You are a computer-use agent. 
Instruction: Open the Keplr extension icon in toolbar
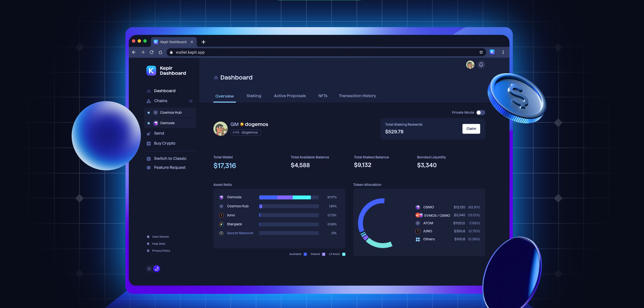coord(492,52)
